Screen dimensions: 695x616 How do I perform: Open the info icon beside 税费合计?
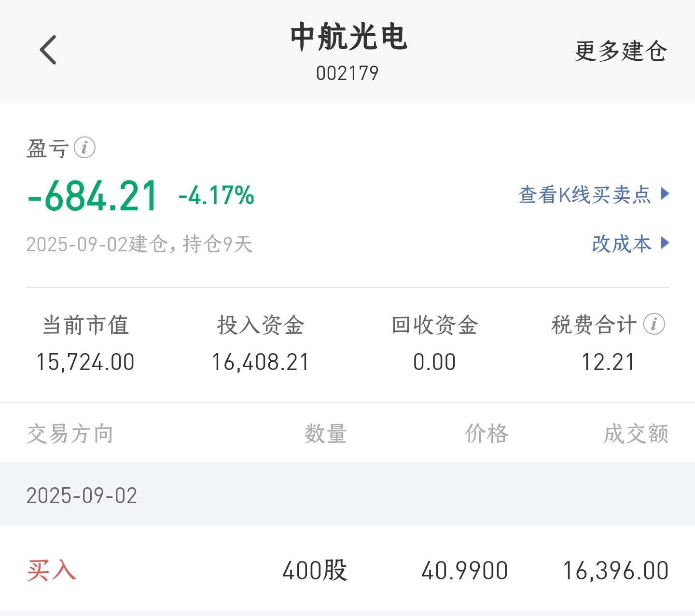(654, 324)
